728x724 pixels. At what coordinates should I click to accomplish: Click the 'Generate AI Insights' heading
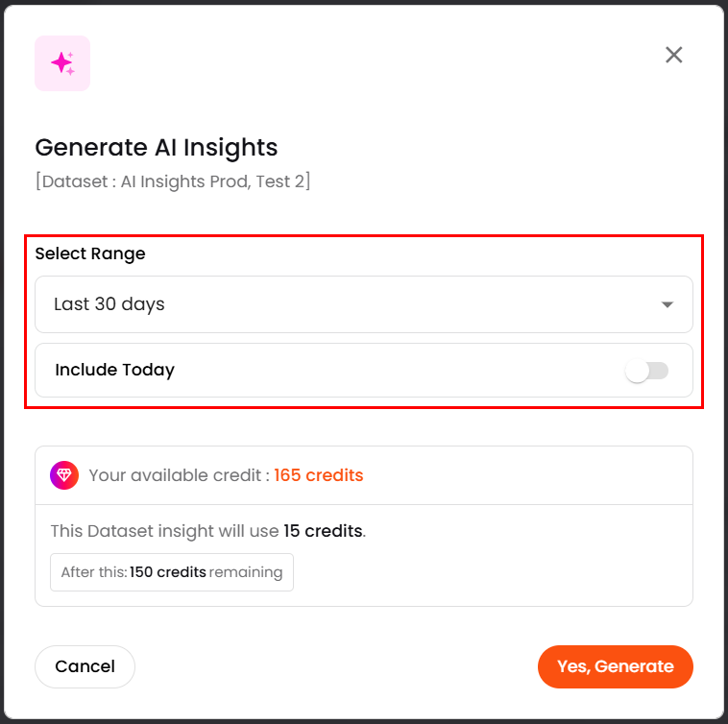point(157,147)
